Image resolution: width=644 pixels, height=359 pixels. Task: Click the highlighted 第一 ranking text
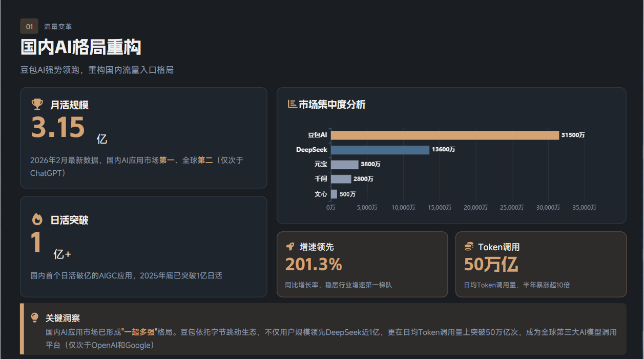pyautogui.click(x=167, y=160)
